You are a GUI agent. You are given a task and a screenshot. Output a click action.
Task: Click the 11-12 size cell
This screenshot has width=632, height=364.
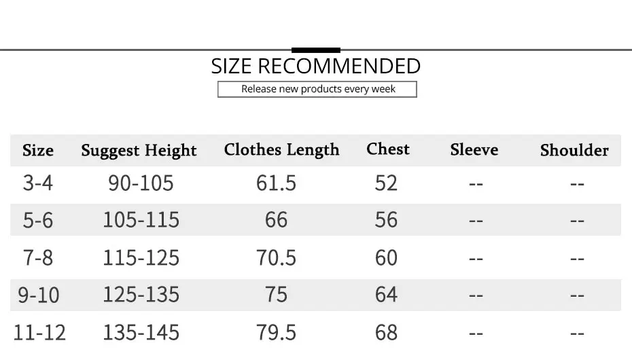coord(39,333)
